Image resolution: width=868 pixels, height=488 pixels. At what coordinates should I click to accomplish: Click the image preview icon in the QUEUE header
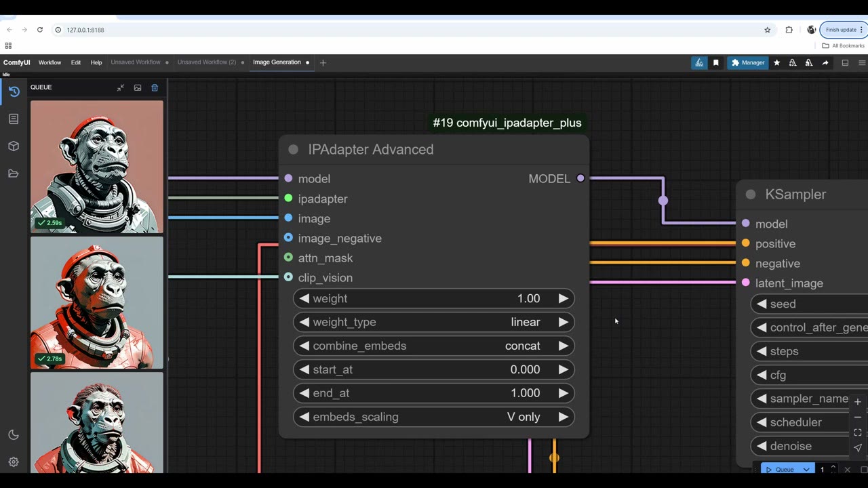(138, 87)
